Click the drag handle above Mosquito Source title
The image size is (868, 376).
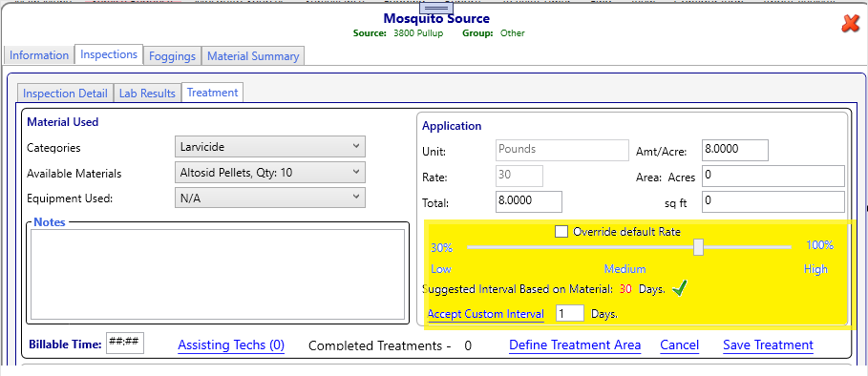click(x=436, y=9)
